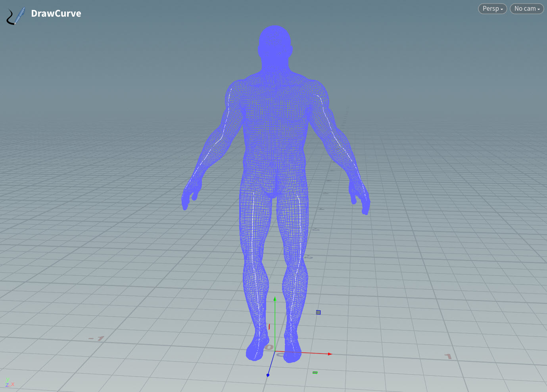Click the DrawCurve pen tool icon
Image resolution: width=547 pixels, height=392 pixels.
coord(16,16)
